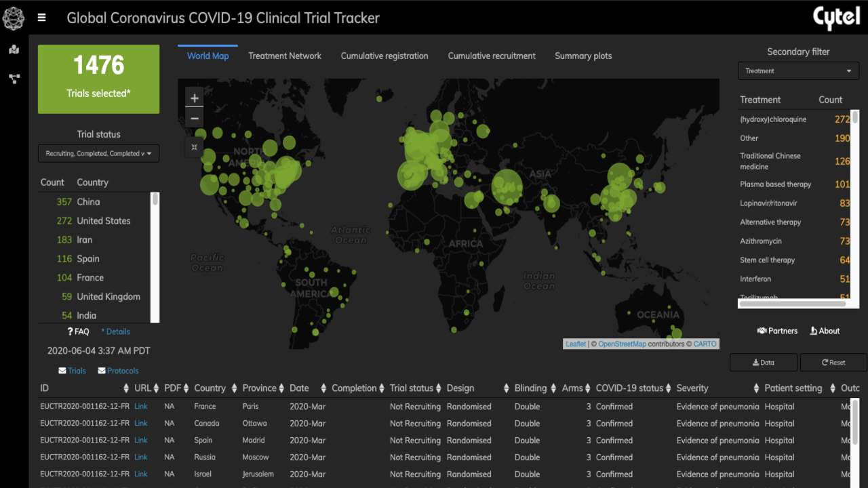Open the Summary plots tab
Image resolution: width=868 pixels, height=488 pixels.
pyautogui.click(x=583, y=56)
